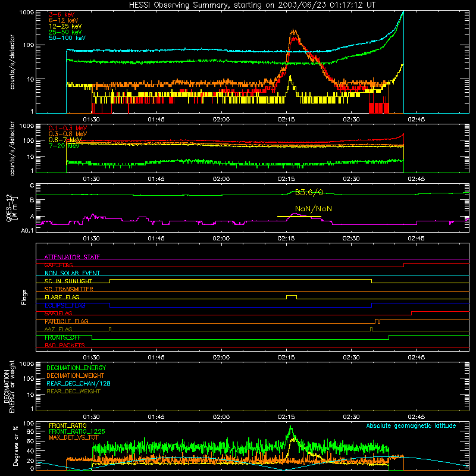Select the "FLARE_FLAG" label

click(62, 297)
